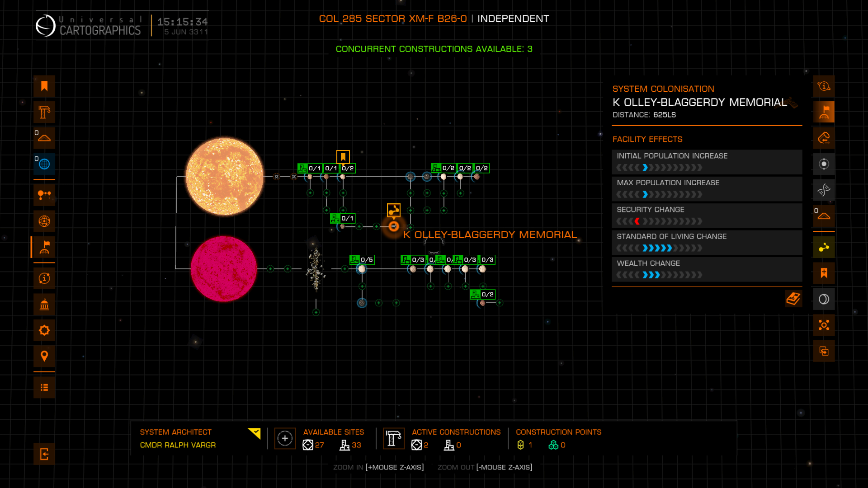868x488 pixels.
Task: Open planet info tab in right sidebar
Action: 824,86
